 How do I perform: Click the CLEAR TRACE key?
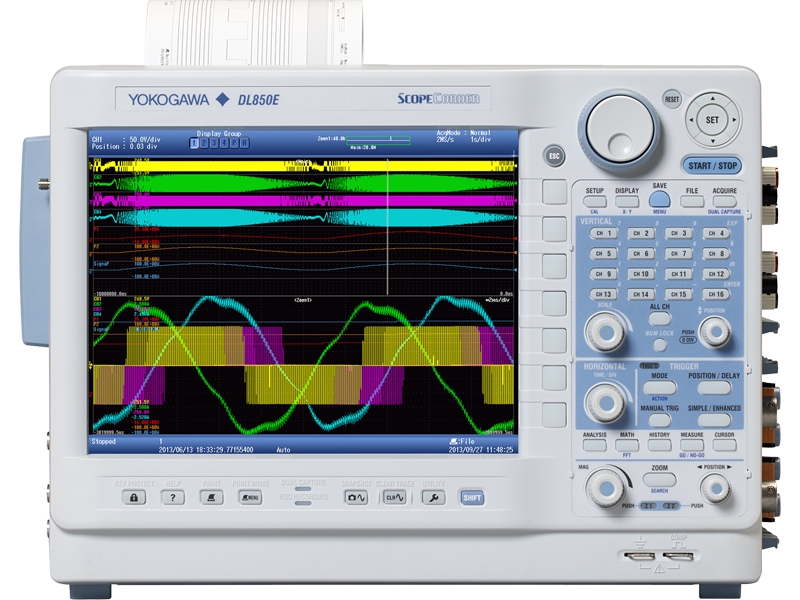(x=395, y=497)
